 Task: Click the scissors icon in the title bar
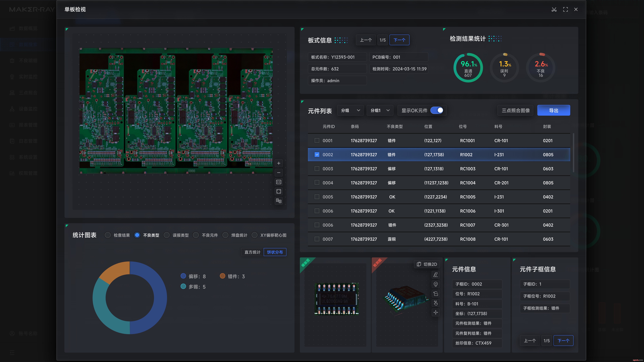554,9
